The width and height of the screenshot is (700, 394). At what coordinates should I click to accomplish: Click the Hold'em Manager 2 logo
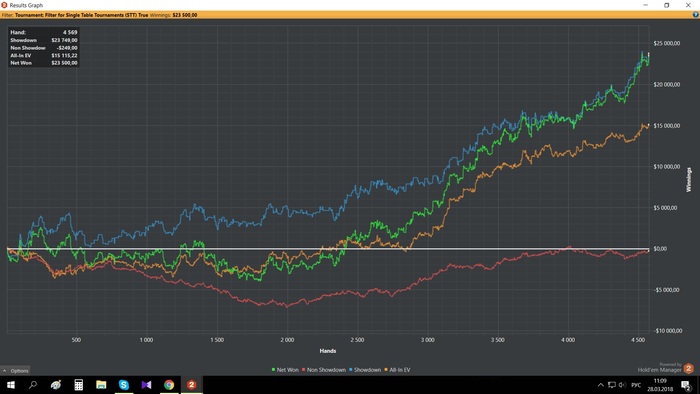pyautogui.click(x=688, y=368)
